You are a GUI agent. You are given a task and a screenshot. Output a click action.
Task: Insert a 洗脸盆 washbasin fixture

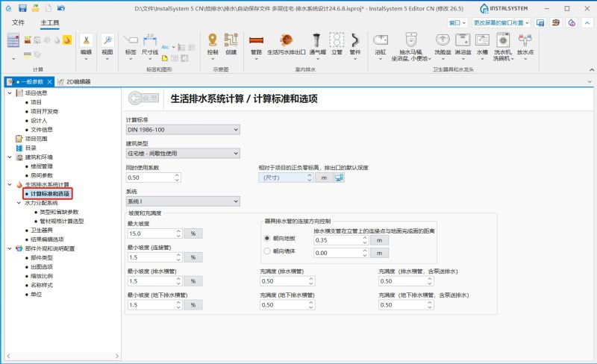tap(443, 46)
